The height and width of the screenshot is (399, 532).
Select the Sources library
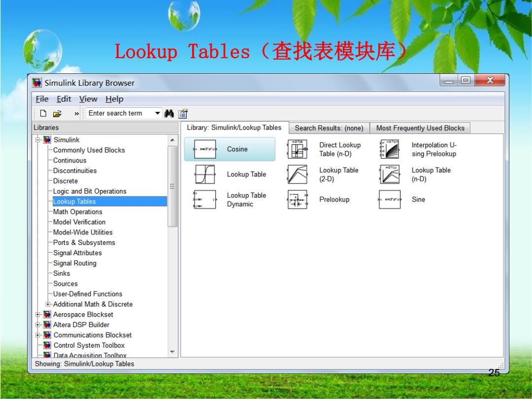pos(65,284)
